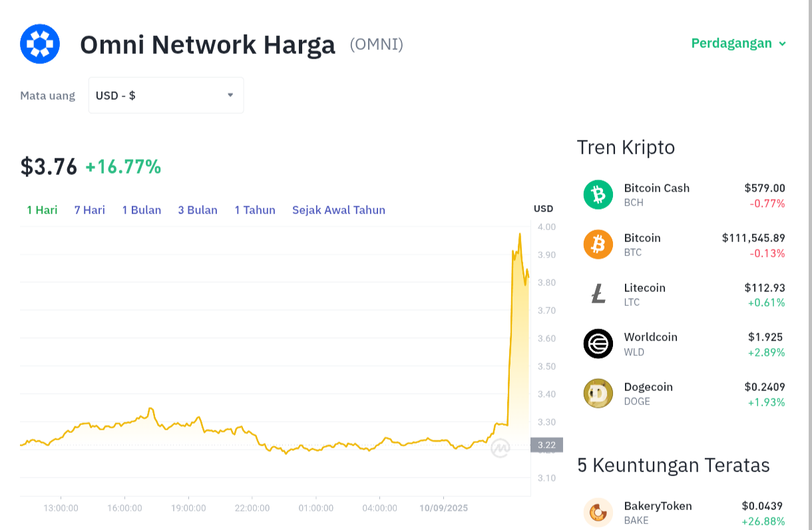The image size is (812, 530).
Task: Click the LTC ticker label
Action: click(632, 302)
